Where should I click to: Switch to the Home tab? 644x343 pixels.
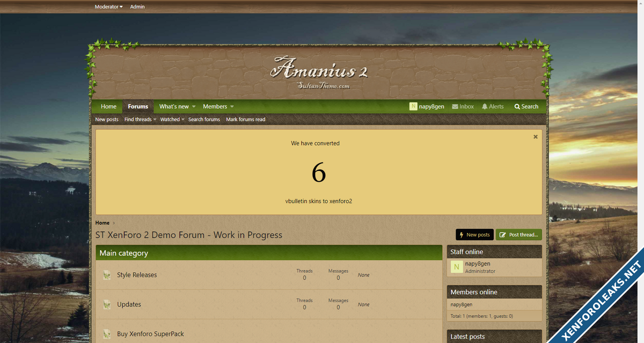point(108,107)
